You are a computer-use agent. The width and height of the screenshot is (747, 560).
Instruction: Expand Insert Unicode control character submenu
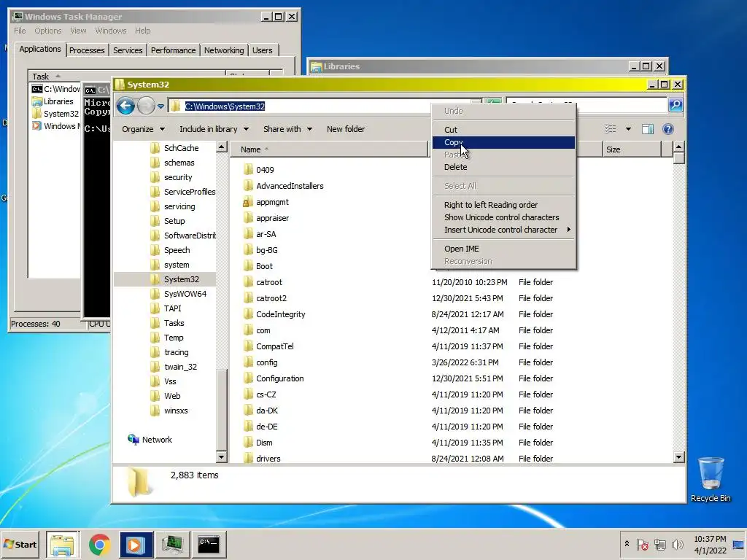coord(503,230)
